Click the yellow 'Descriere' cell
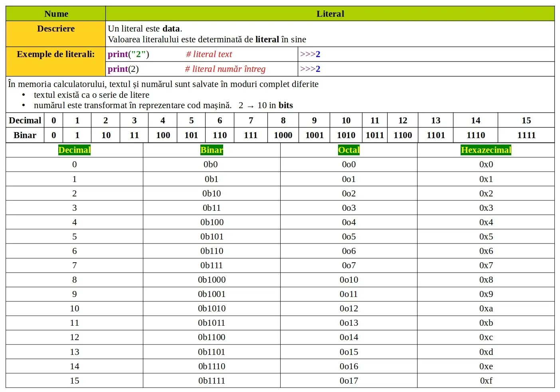 coord(56,29)
